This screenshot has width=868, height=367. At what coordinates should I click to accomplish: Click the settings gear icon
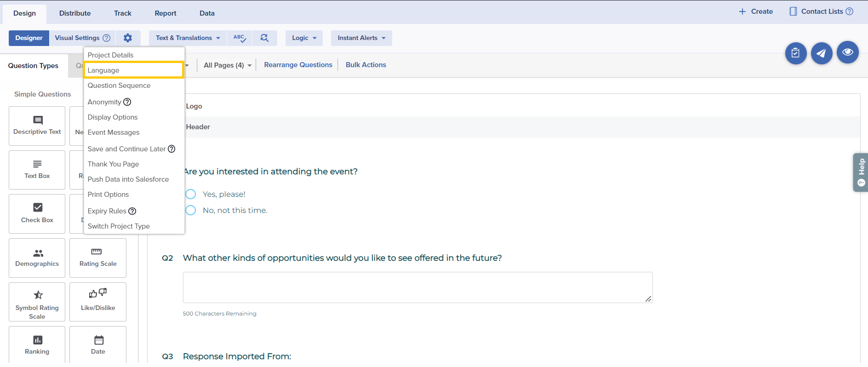click(x=128, y=38)
